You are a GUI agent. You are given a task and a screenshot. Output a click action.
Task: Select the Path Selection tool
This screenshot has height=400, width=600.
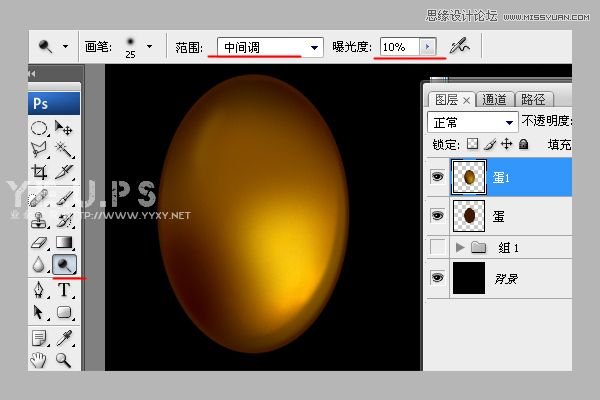[39, 312]
